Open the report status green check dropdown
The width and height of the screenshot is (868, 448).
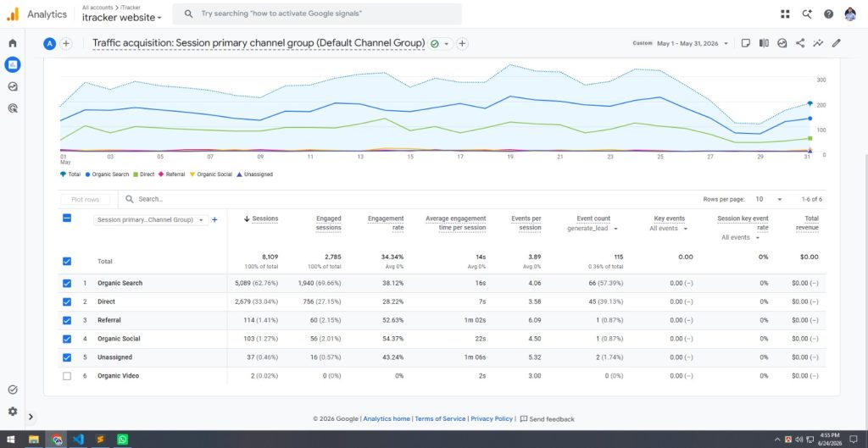440,44
